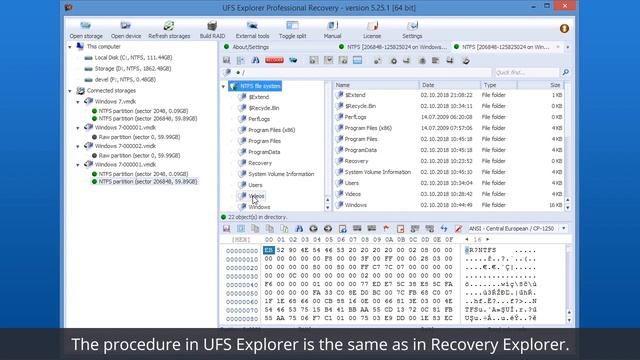Collapse the Connected storages node
Image resolution: width=640 pixels, height=360 pixels.
point(70,91)
